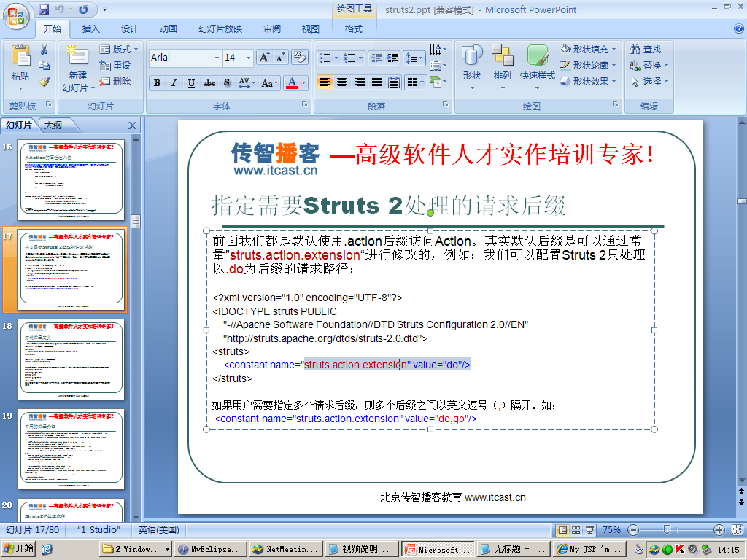This screenshot has height=560, width=747.
Task: Click Shape Outline (形状轮廓)
Action: pyautogui.click(x=589, y=65)
